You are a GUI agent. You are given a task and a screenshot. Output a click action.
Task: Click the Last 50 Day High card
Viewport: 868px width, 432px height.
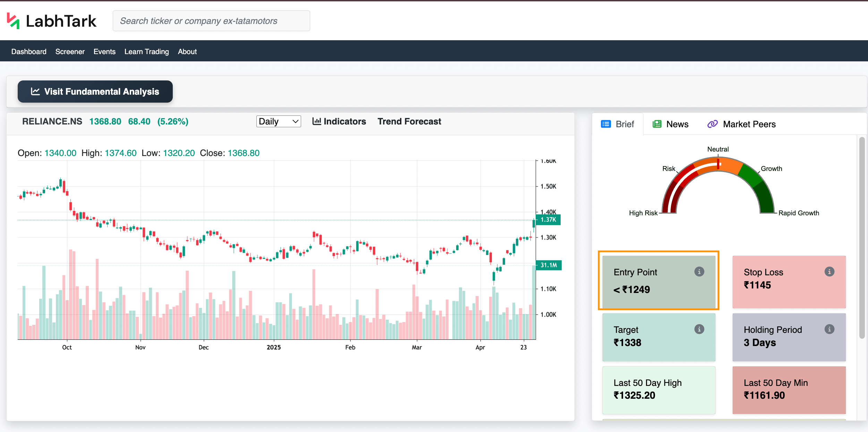pyautogui.click(x=659, y=390)
